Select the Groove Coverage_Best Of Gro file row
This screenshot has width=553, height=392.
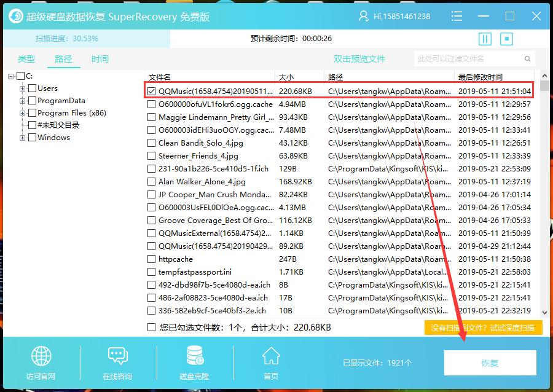[x=339, y=221]
